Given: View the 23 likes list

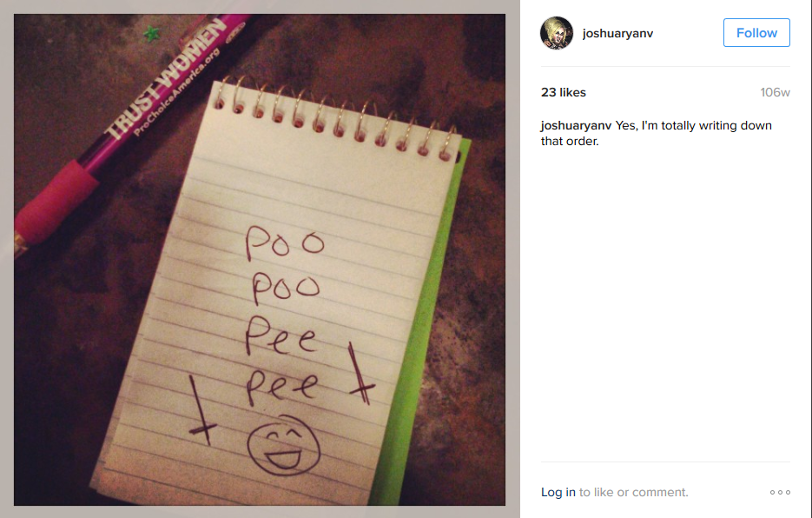Looking at the screenshot, I should [x=564, y=92].
